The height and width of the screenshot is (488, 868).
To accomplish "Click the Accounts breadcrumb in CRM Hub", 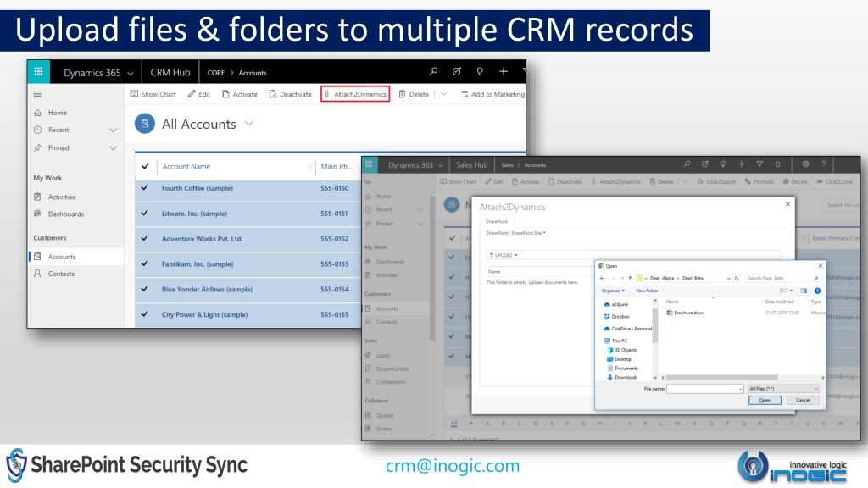I will point(253,73).
